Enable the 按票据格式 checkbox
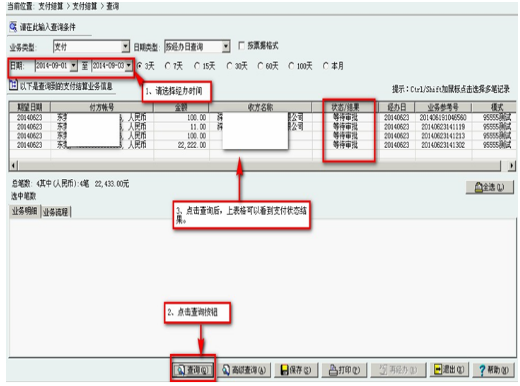Image resolution: width=520 pixels, height=386 pixels. [241, 46]
